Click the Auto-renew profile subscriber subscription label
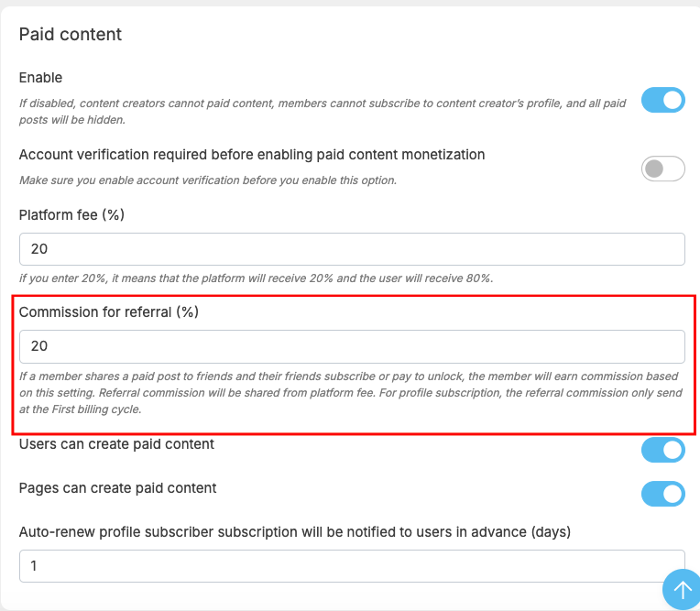This screenshot has height=611, width=700. pyautogui.click(x=295, y=532)
